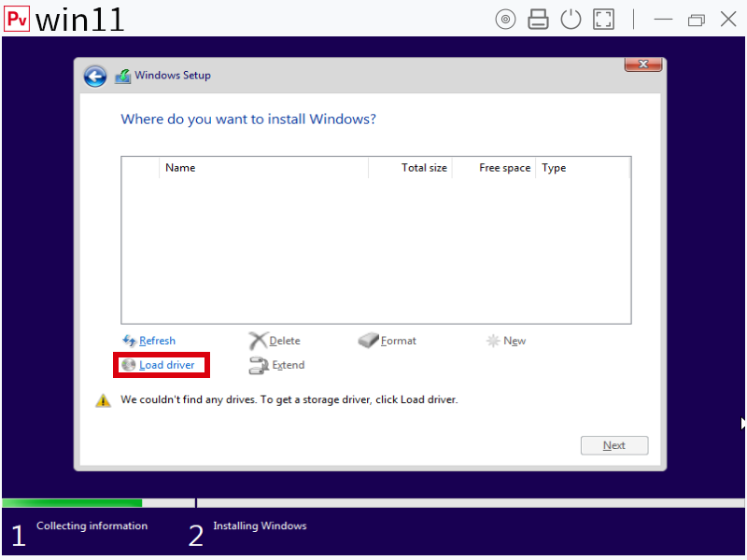Click the Type column header
This screenshot has height=560, width=747.
(x=583, y=168)
